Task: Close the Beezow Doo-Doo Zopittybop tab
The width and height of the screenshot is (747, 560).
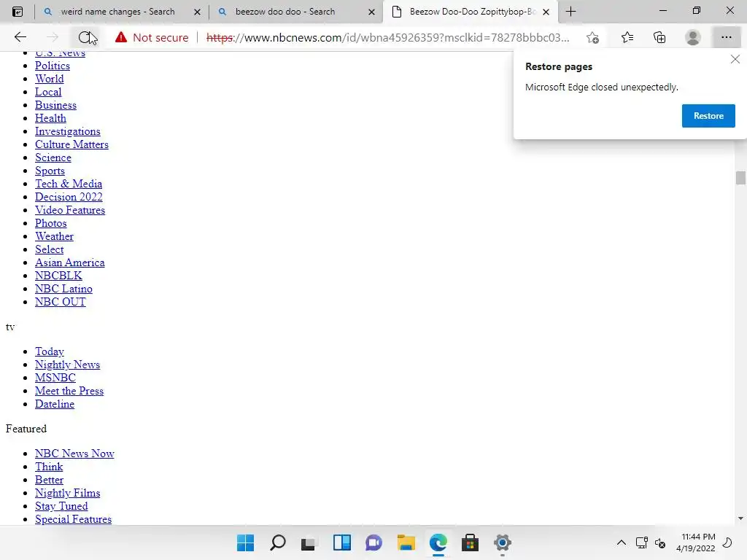Action: tap(546, 12)
